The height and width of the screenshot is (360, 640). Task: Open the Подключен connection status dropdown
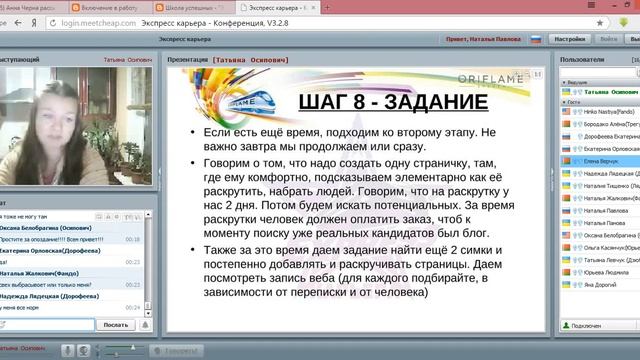point(598,326)
